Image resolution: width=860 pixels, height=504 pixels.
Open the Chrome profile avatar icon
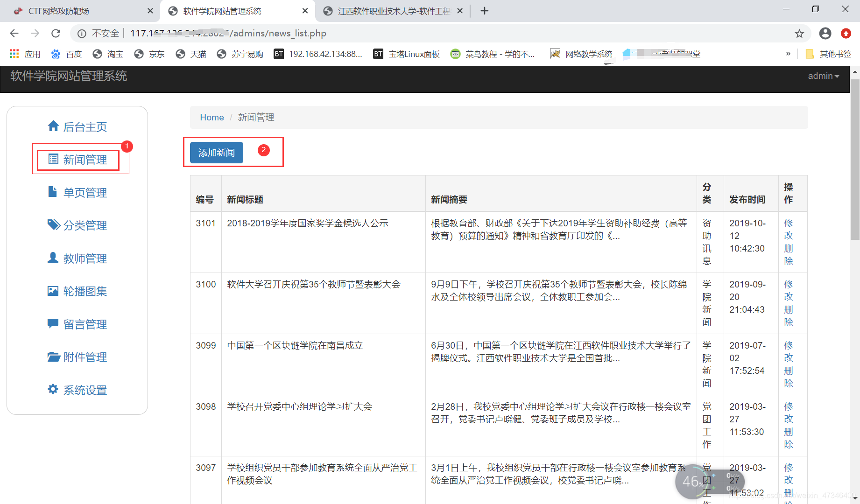click(825, 33)
